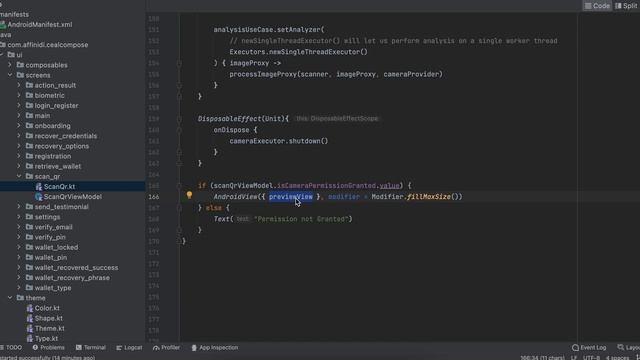640x360 pixels.
Task: Select the wallet_recovered_success folder
Action: click(x=76, y=268)
